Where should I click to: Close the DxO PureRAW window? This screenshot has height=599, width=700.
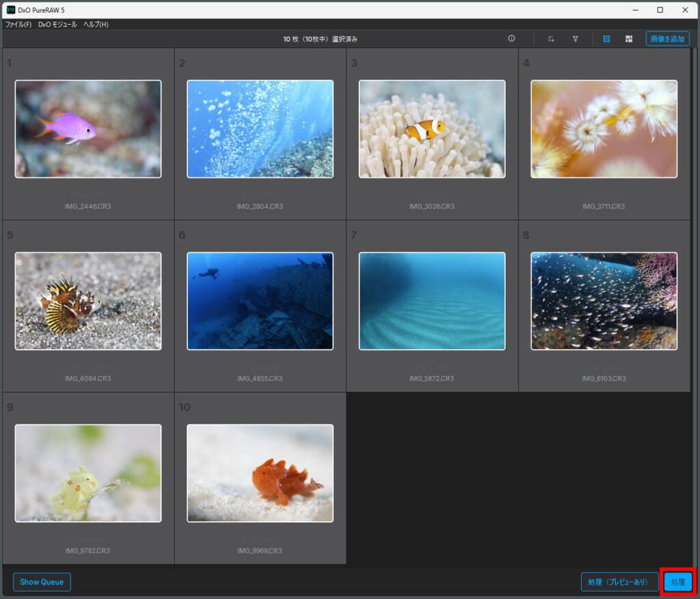click(x=685, y=10)
